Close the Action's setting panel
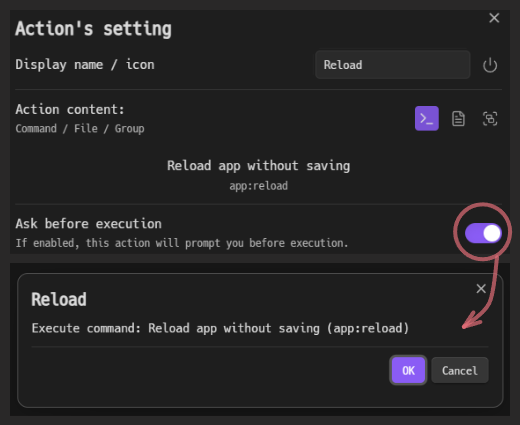The width and height of the screenshot is (520, 425). 494,18
